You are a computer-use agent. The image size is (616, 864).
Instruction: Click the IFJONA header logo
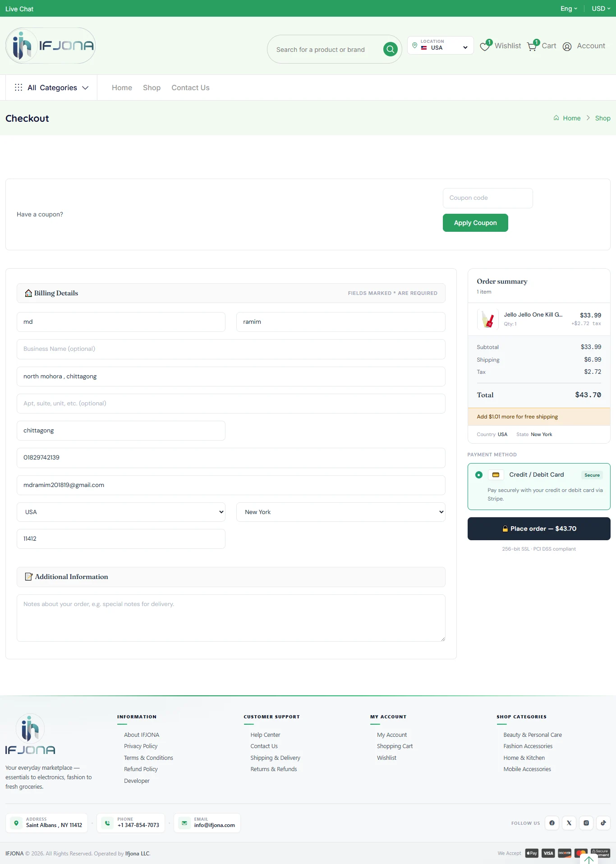pos(51,46)
